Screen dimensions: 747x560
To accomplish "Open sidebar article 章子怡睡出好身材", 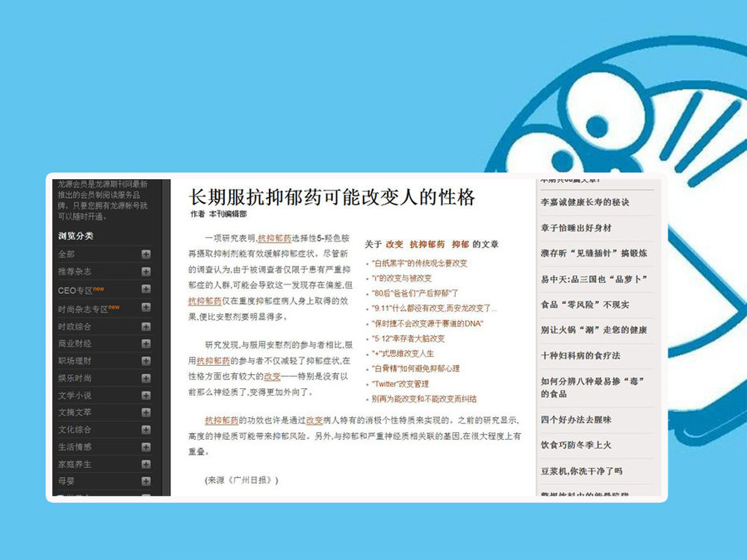I will click(576, 228).
